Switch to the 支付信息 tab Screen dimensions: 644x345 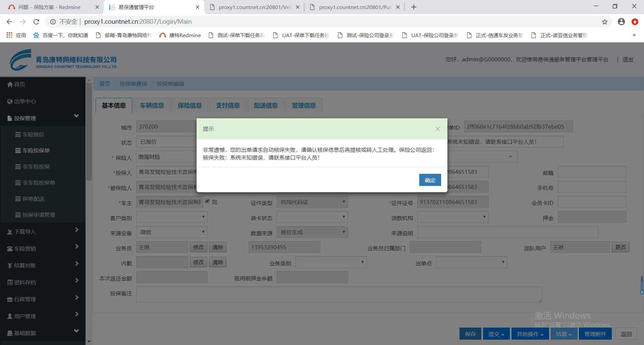(x=228, y=106)
